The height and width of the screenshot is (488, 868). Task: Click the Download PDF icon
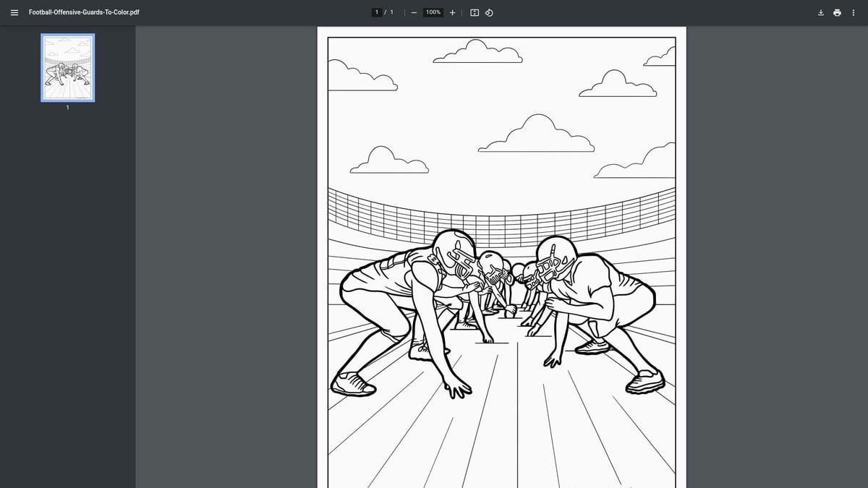(820, 12)
